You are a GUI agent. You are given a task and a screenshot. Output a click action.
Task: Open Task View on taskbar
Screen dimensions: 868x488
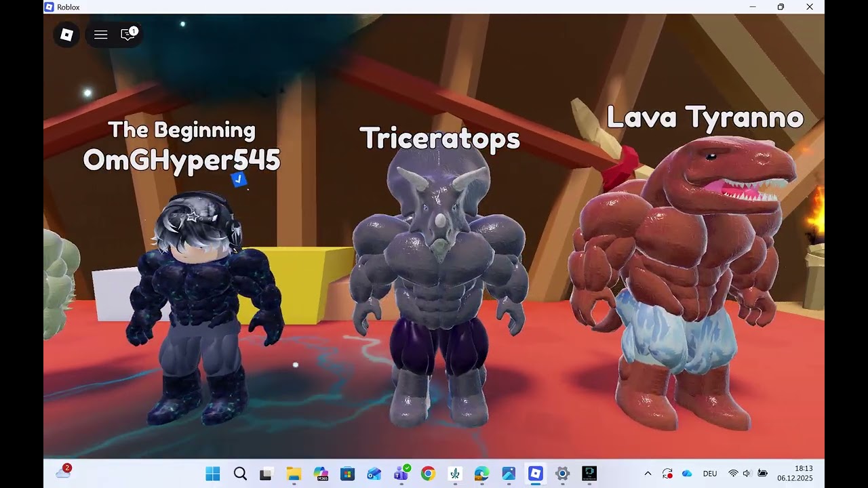point(266,474)
